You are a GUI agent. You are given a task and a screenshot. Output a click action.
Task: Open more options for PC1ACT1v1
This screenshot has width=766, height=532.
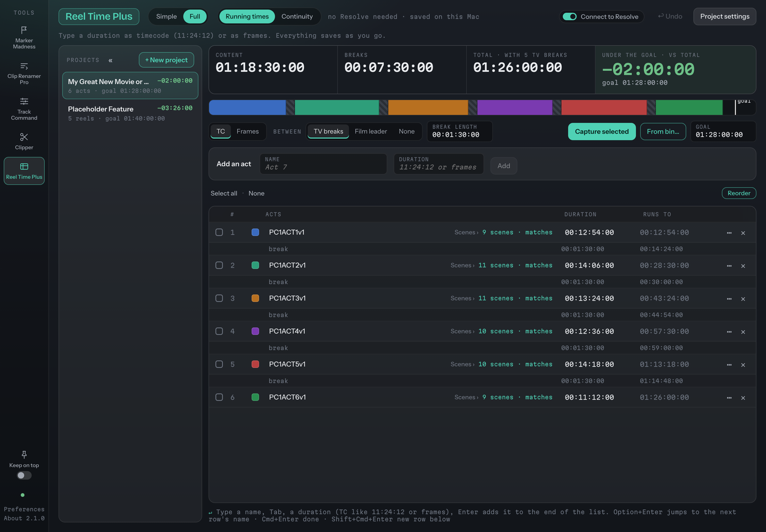(x=729, y=232)
